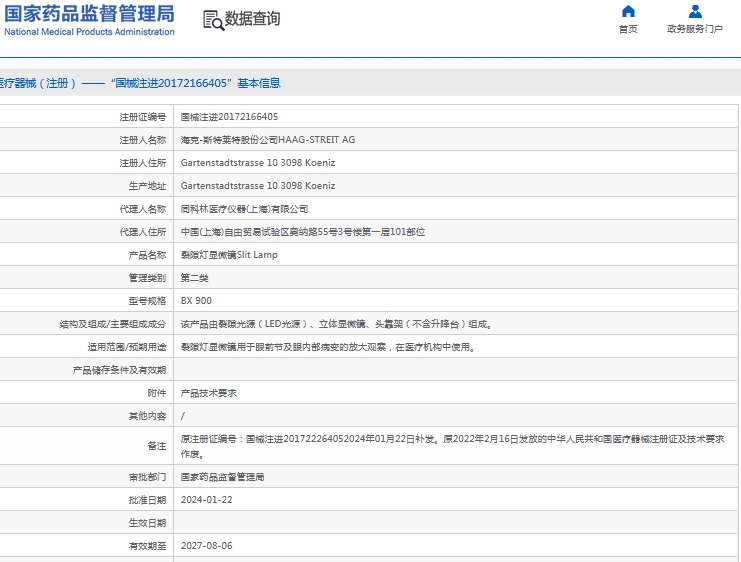Click the 首页 label

pos(628,29)
